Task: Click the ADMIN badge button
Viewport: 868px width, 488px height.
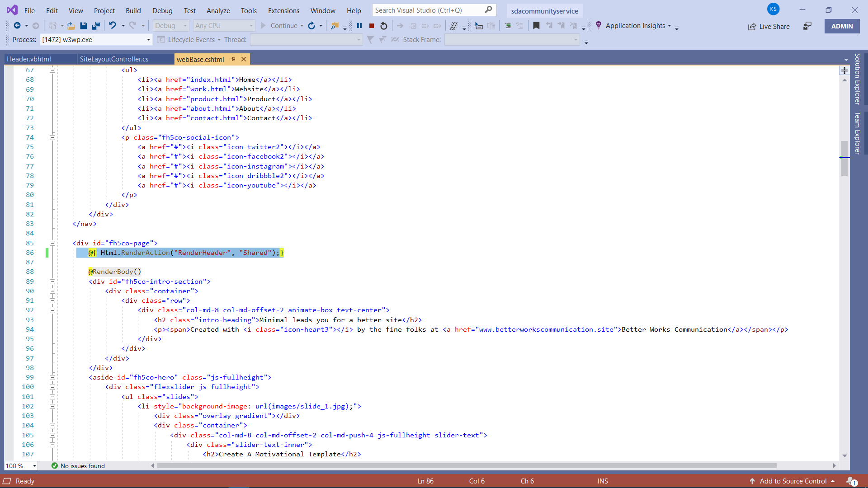Action: (842, 26)
